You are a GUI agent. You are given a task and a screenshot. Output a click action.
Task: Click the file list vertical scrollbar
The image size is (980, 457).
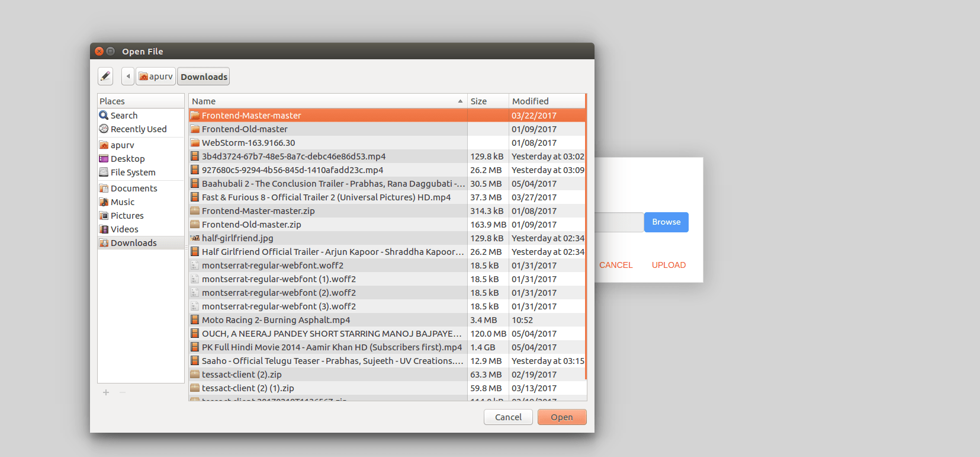[x=586, y=237]
